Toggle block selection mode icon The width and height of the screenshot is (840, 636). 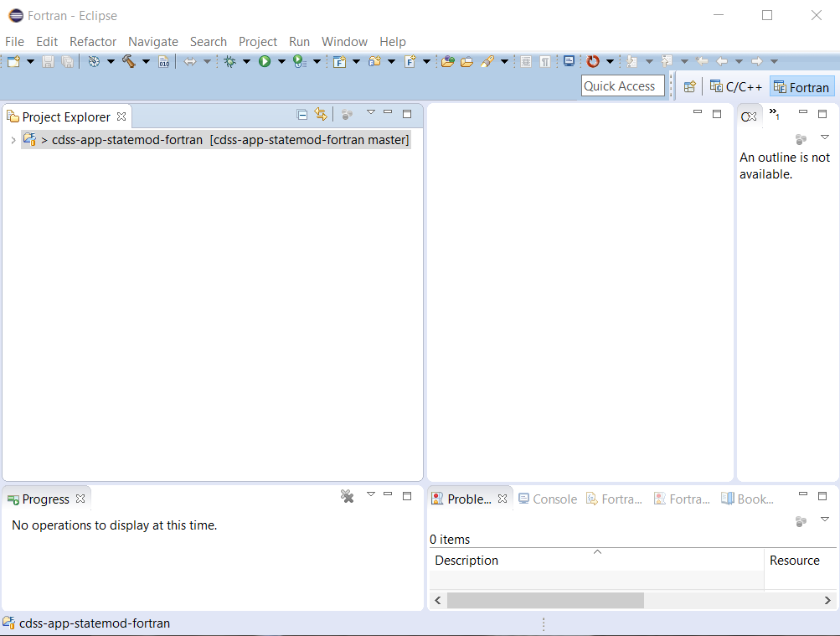click(526, 62)
